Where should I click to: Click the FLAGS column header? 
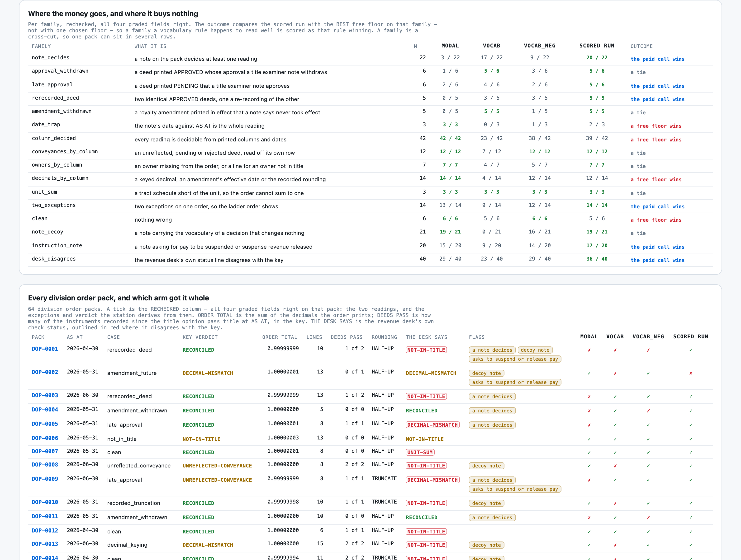[x=476, y=337]
